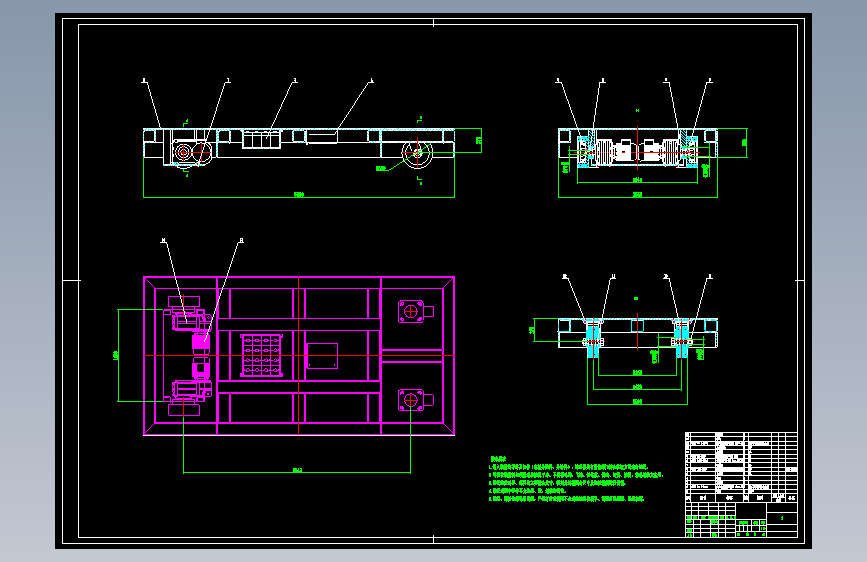Select the title block table in the drawing corner
The width and height of the screenshot is (867, 562).
[x=741, y=485]
